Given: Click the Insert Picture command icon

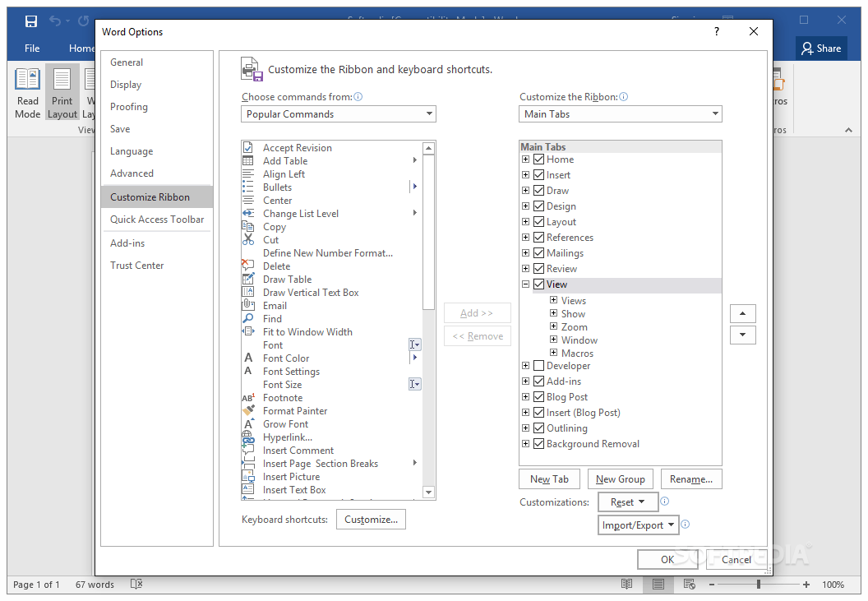Looking at the screenshot, I should point(248,476).
